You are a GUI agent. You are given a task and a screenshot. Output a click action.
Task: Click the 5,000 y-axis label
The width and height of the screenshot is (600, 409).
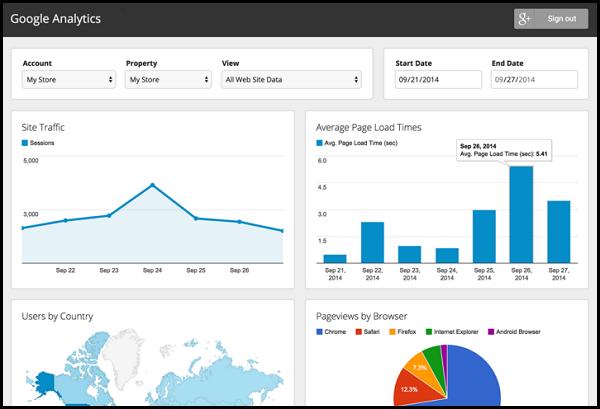click(31, 161)
